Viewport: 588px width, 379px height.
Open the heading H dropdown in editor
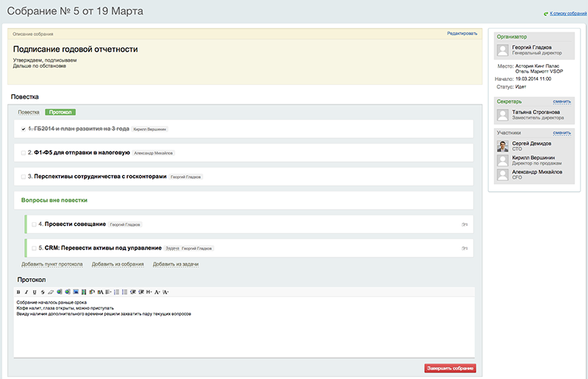[x=149, y=292]
